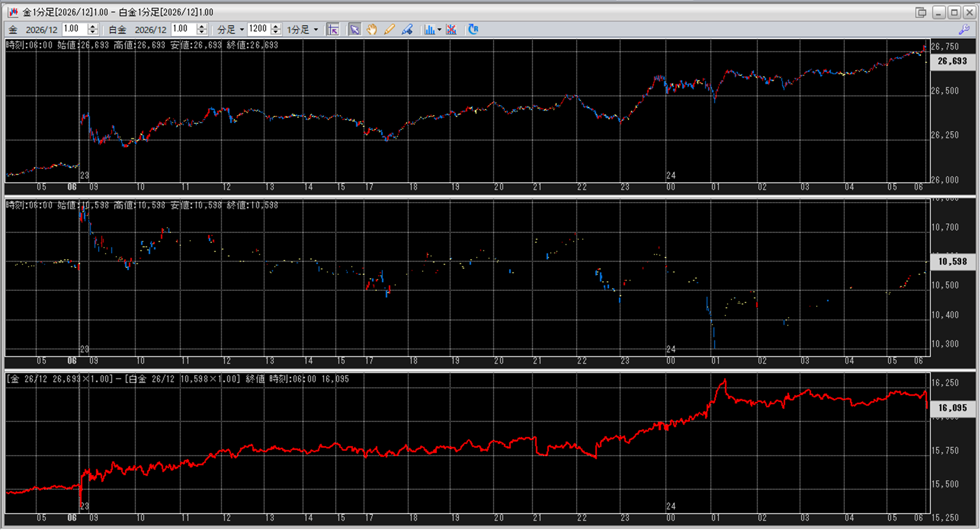Decrease the platinum 1.00 multiplier spinner
This screenshot has height=530, width=980.
[x=201, y=33]
